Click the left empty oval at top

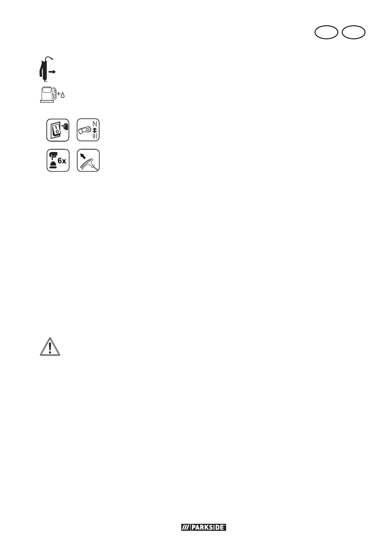point(327,32)
